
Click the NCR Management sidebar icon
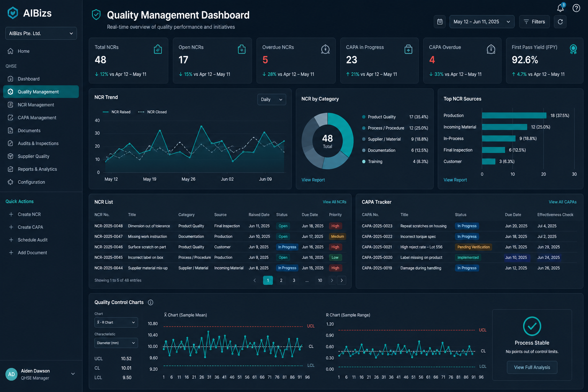click(10, 105)
